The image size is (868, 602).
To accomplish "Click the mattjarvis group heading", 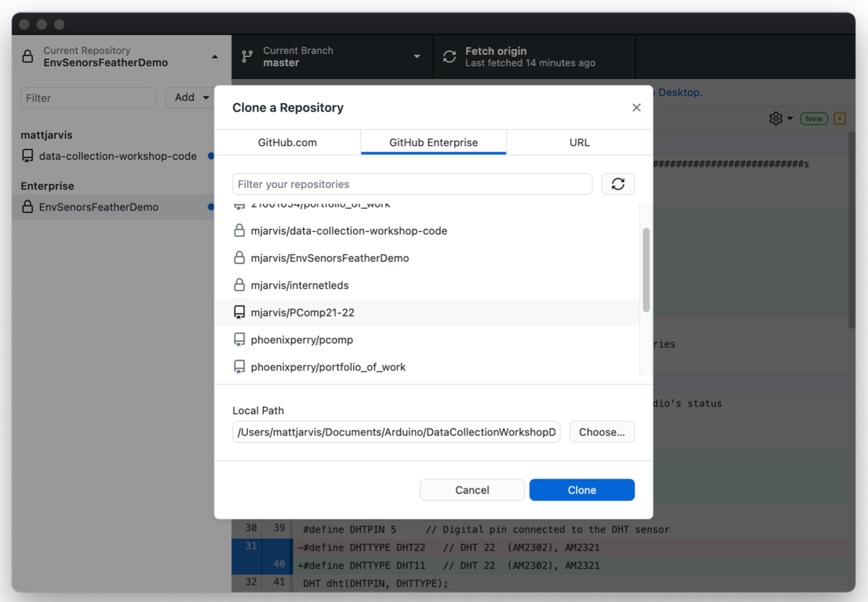I will point(46,135).
